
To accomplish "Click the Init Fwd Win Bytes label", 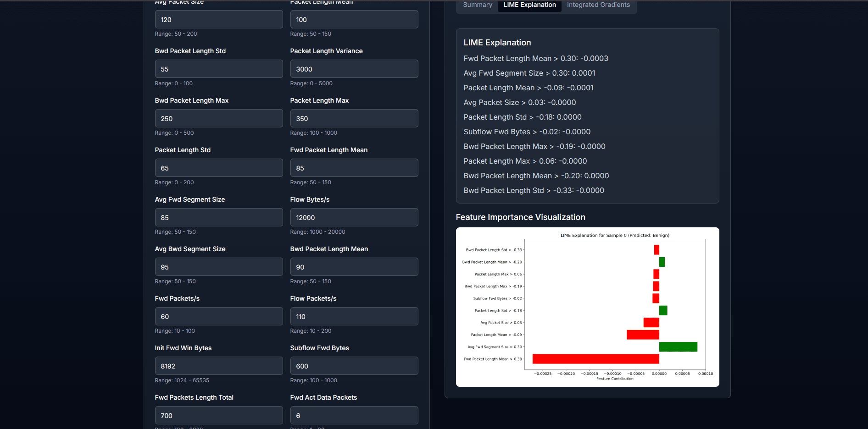I will [183, 348].
